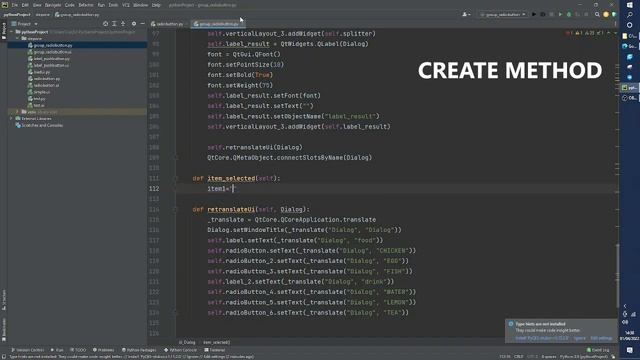Open the Project view dropdown

tap(25, 24)
